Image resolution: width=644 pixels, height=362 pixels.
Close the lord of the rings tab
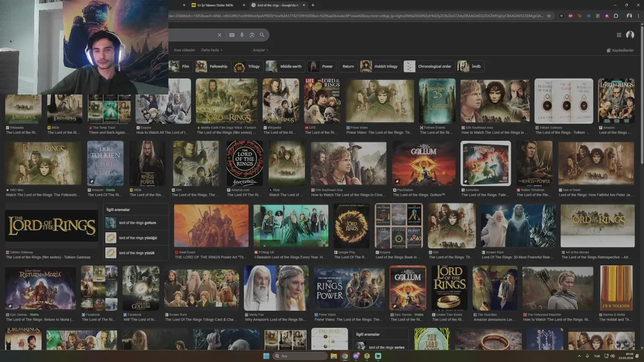[303, 5]
